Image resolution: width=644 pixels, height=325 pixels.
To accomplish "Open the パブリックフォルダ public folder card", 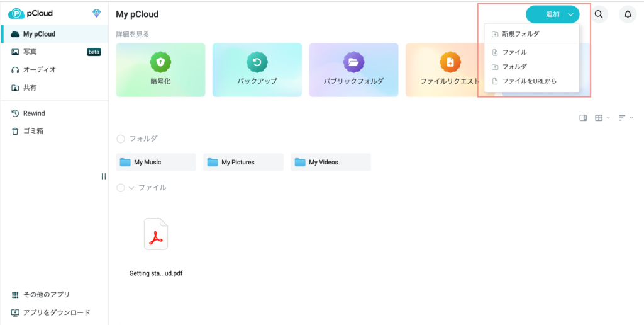I will 353,69.
